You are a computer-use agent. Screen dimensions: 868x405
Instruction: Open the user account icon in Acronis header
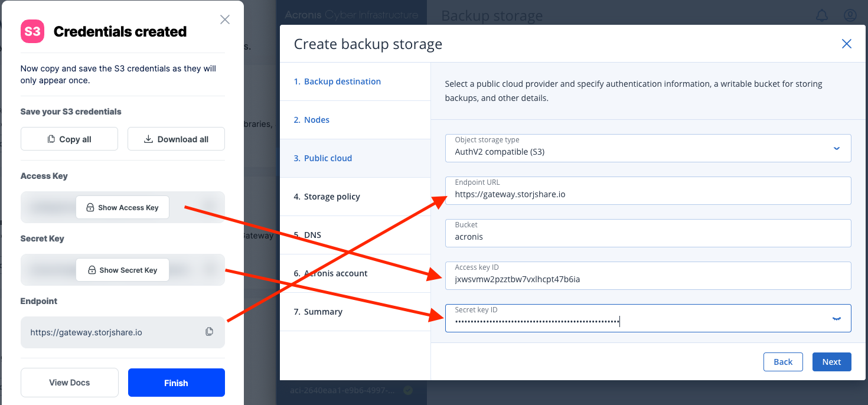tap(850, 15)
